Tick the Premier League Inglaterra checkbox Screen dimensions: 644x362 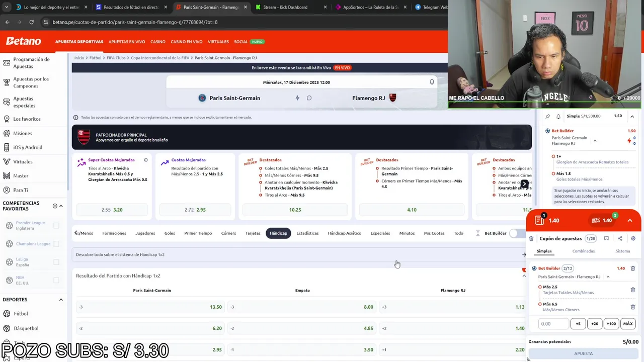coord(56,226)
